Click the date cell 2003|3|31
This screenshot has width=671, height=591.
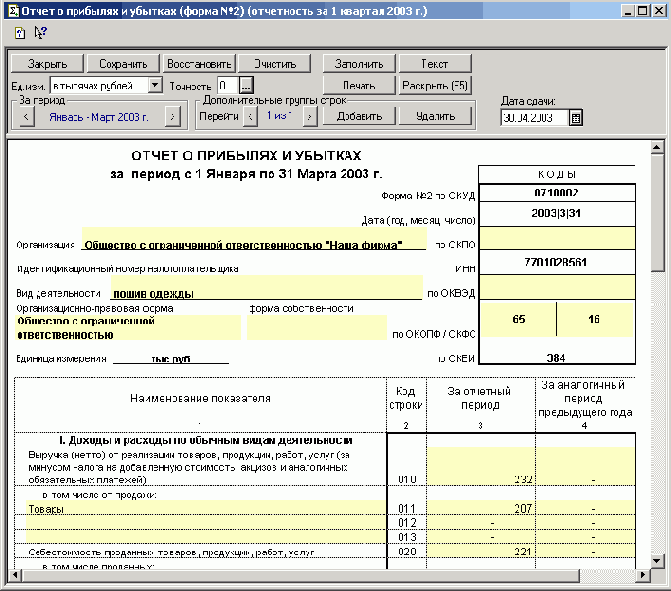556,213
